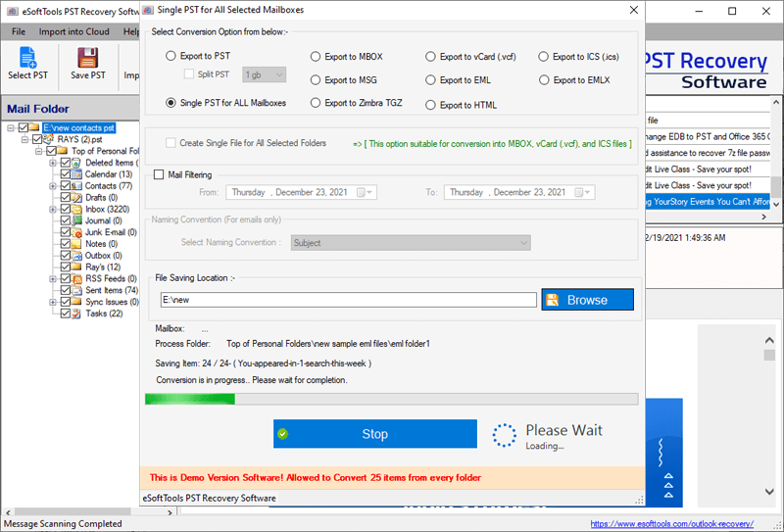Image resolution: width=784 pixels, height=532 pixels.
Task: Click the Tasks folder icon
Action: coord(76,314)
